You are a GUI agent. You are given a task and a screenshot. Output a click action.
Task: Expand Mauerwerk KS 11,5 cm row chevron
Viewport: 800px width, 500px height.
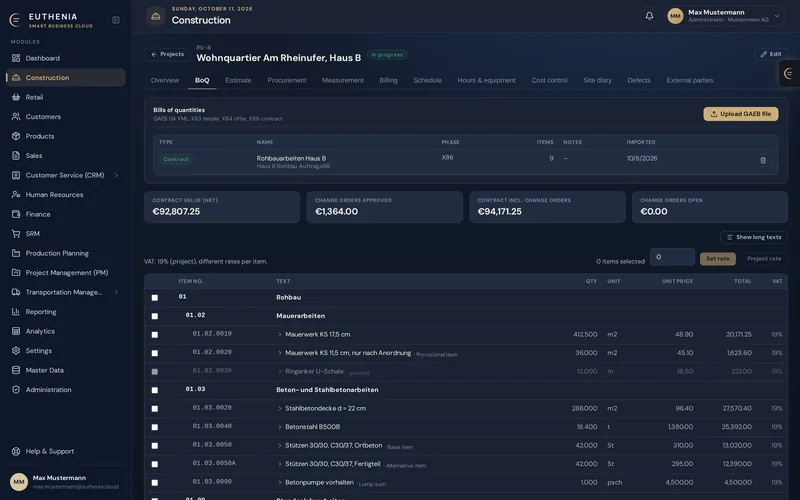coord(280,353)
